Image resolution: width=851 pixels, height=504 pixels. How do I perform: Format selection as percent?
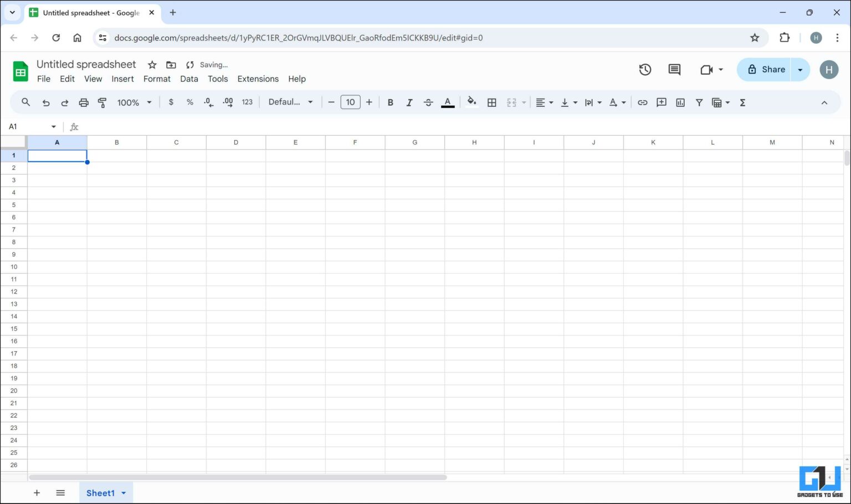[189, 102]
